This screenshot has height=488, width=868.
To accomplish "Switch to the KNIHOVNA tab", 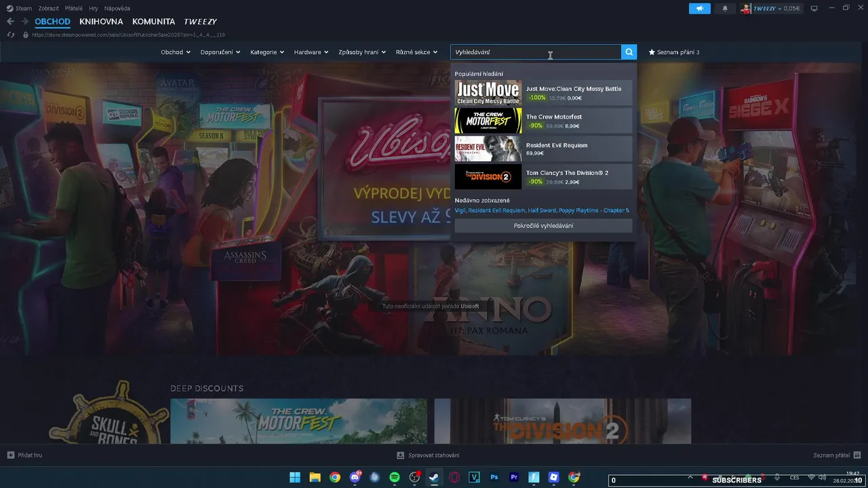I will 101,22.
